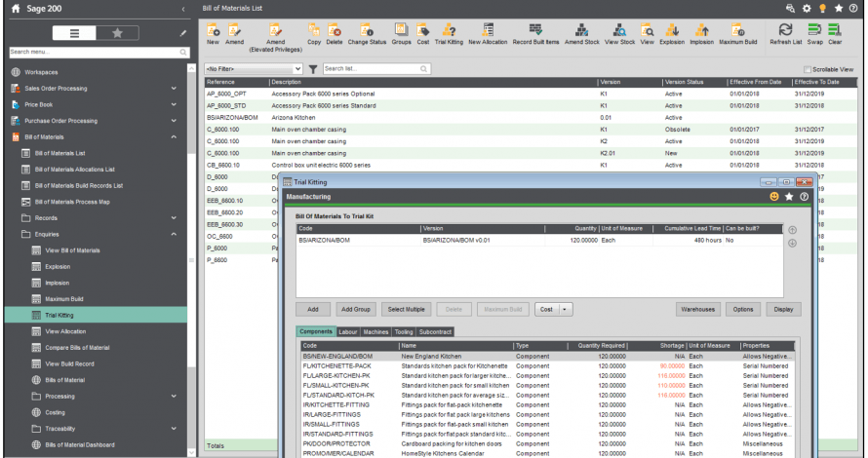Enable the Scrollable View checkbox
Screen dimensions: 868x458
[x=808, y=69]
